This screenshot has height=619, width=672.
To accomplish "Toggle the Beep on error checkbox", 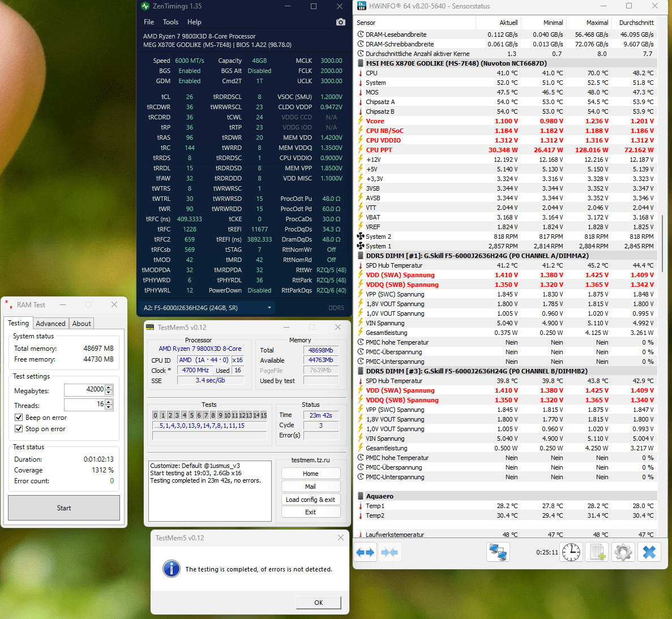I will click(19, 417).
